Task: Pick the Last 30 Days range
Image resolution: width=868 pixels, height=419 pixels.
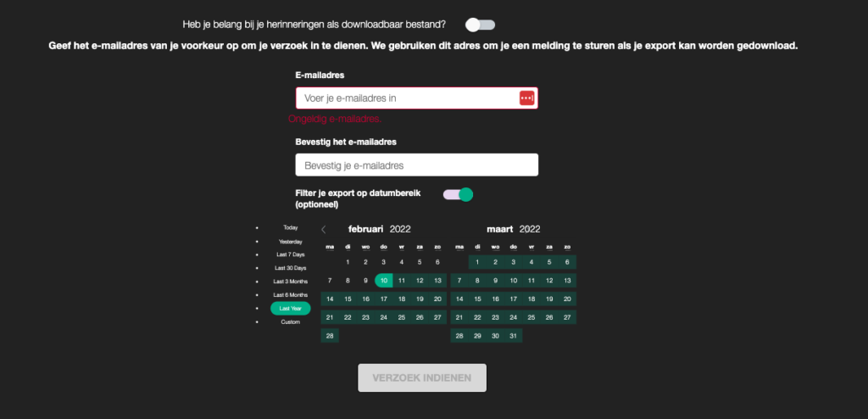Action: pos(291,268)
